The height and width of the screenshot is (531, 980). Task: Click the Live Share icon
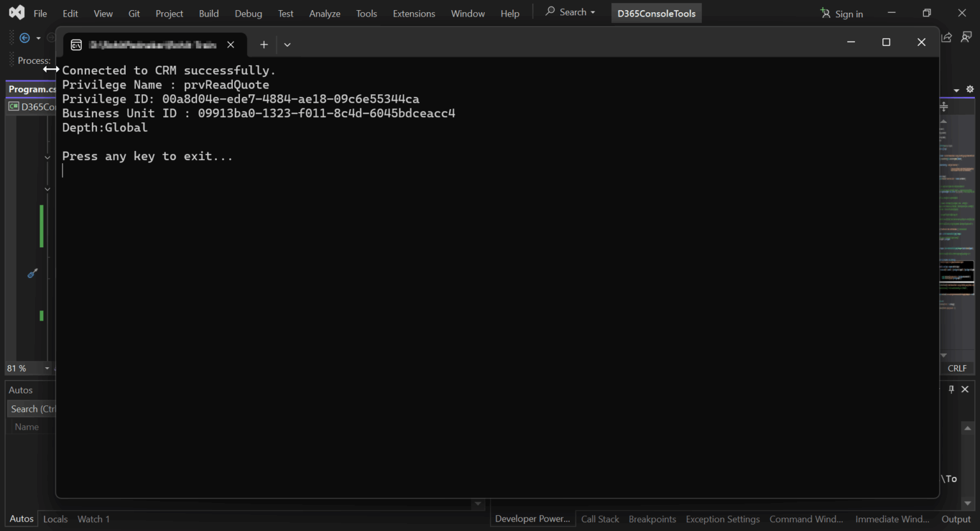tap(947, 38)
